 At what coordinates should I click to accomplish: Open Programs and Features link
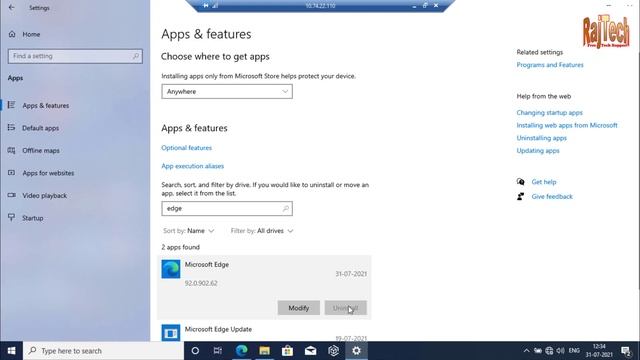550,65
